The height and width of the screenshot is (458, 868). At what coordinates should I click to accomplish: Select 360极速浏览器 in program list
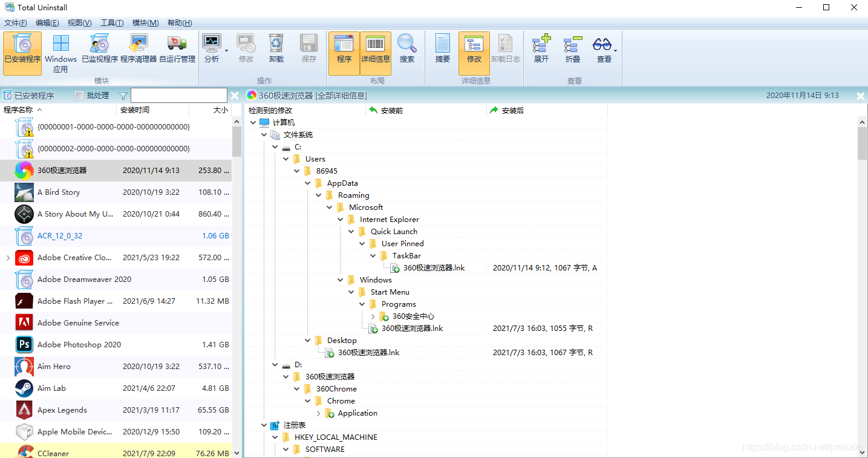pyautogui.click(x=116, y=171)
